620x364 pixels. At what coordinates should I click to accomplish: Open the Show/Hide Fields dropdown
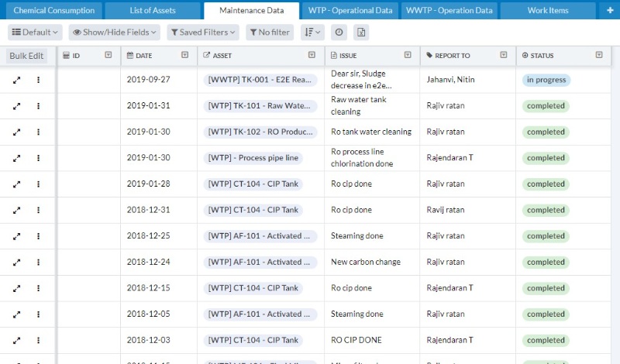pyautogui.click(x=114, y=33)
